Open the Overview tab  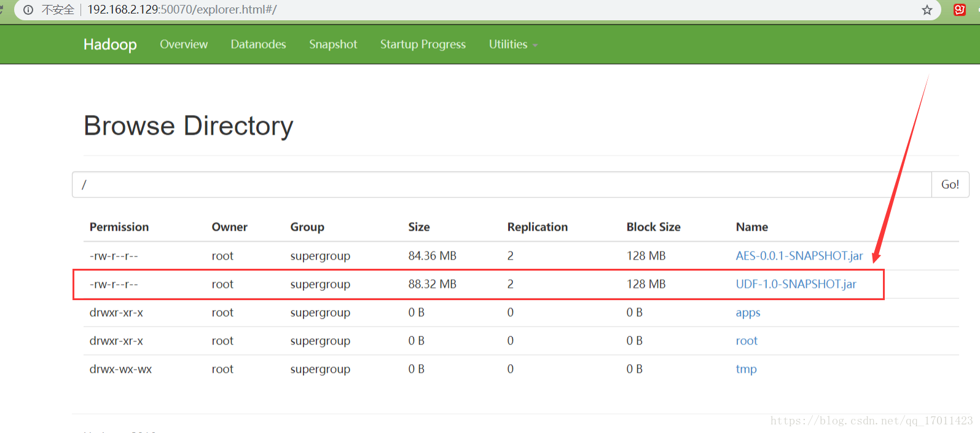(184, 44)
